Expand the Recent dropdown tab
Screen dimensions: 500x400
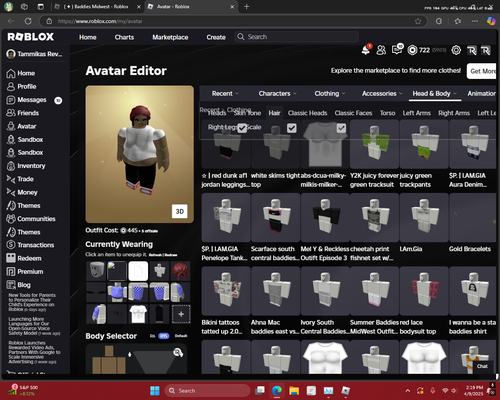(225, 94)
